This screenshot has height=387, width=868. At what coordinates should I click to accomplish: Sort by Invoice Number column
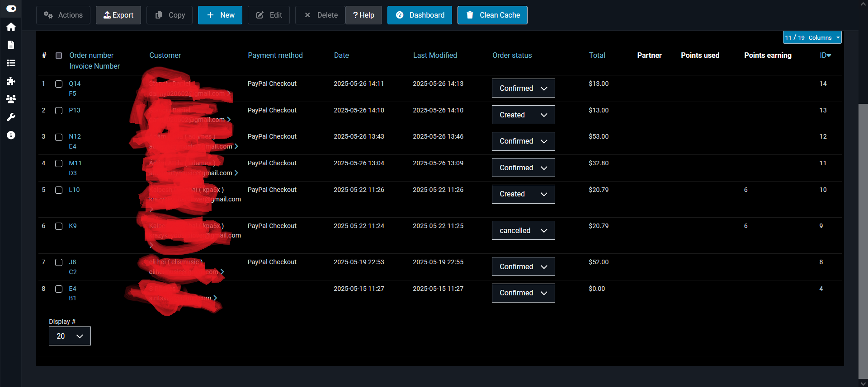pos(94,66)
